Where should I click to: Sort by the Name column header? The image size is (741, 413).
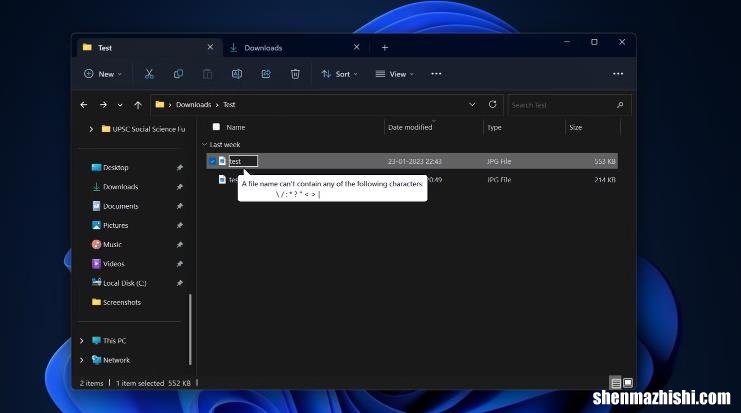(x=235, y=127)
